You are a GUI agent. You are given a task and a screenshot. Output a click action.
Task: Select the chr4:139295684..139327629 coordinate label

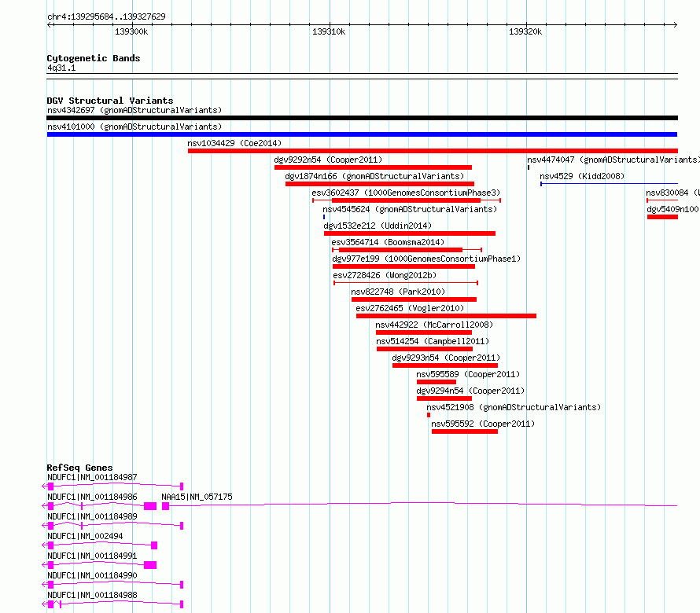coord(106,17)
